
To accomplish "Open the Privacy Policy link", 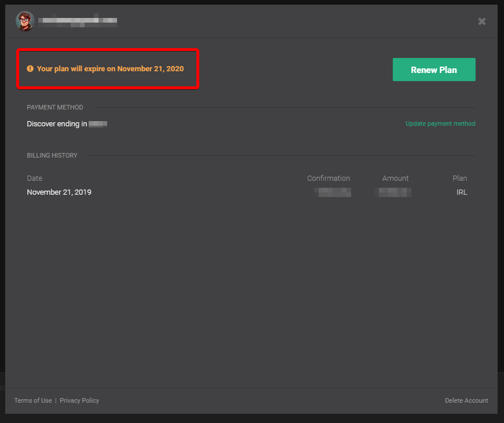I will pos(79,400).
